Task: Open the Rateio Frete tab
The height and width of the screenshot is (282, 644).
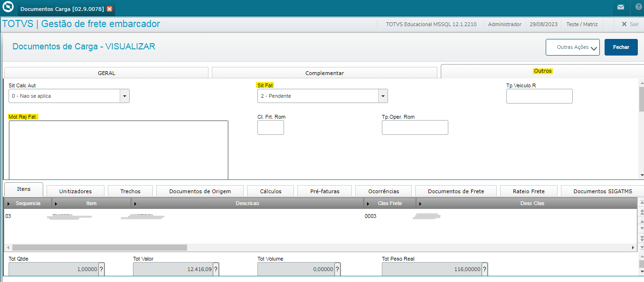Action: 529,191
